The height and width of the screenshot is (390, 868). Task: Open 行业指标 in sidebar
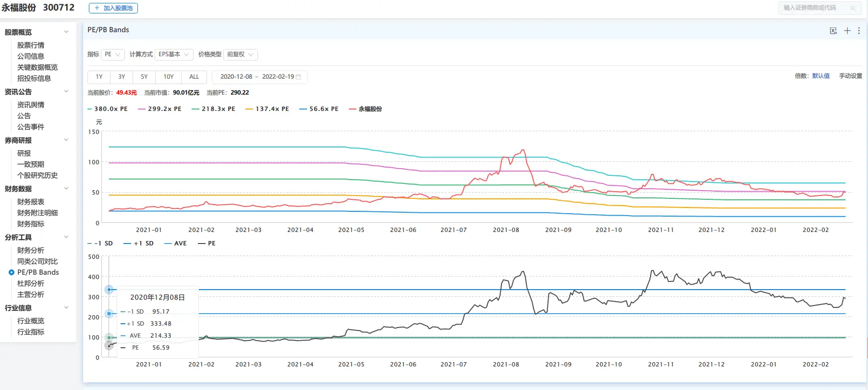(31, 332)
